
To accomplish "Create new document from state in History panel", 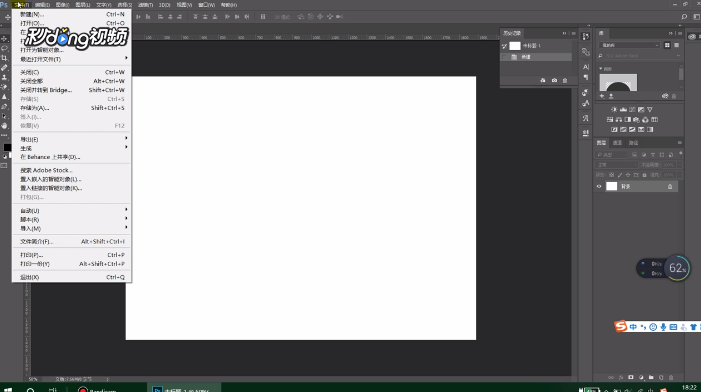I will 543,80.
